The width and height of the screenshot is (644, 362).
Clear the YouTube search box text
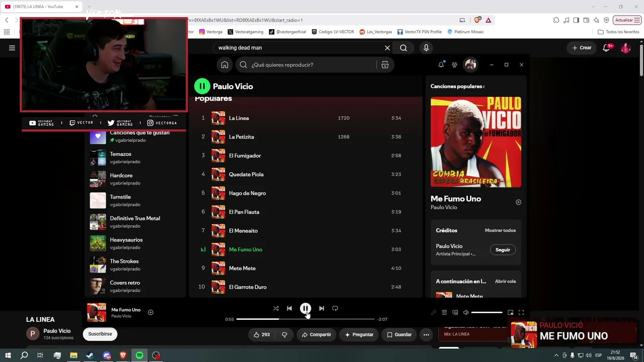(x=387, y=48)
